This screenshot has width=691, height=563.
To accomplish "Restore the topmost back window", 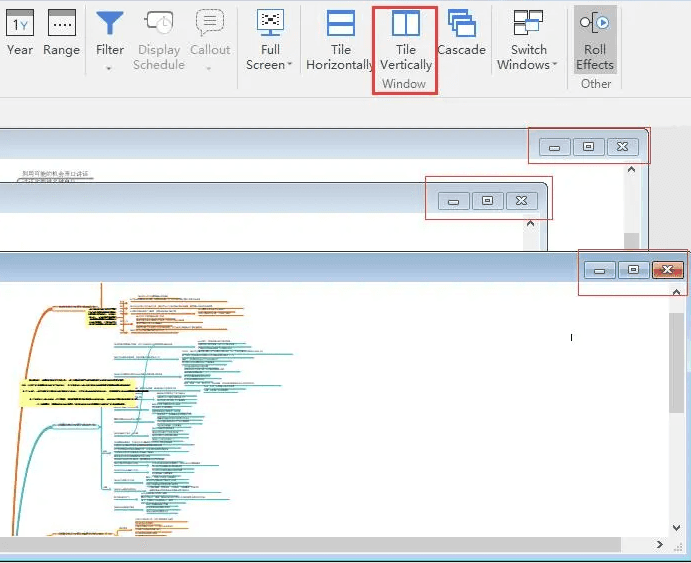I will (x=588, y=147).
